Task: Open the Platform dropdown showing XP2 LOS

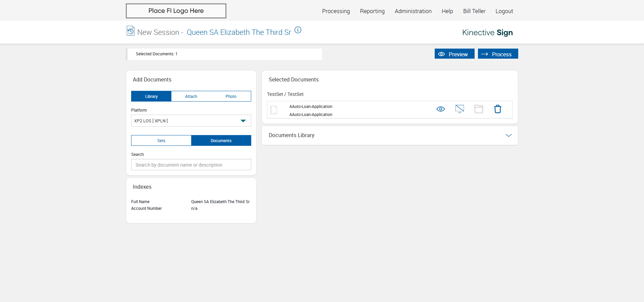Action: (191, 121)
